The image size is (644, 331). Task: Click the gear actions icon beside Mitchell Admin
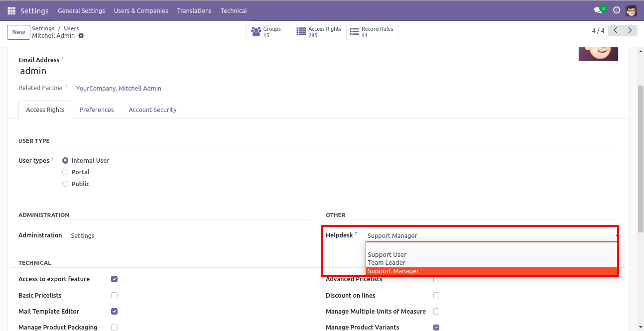[x=81, y=36]
